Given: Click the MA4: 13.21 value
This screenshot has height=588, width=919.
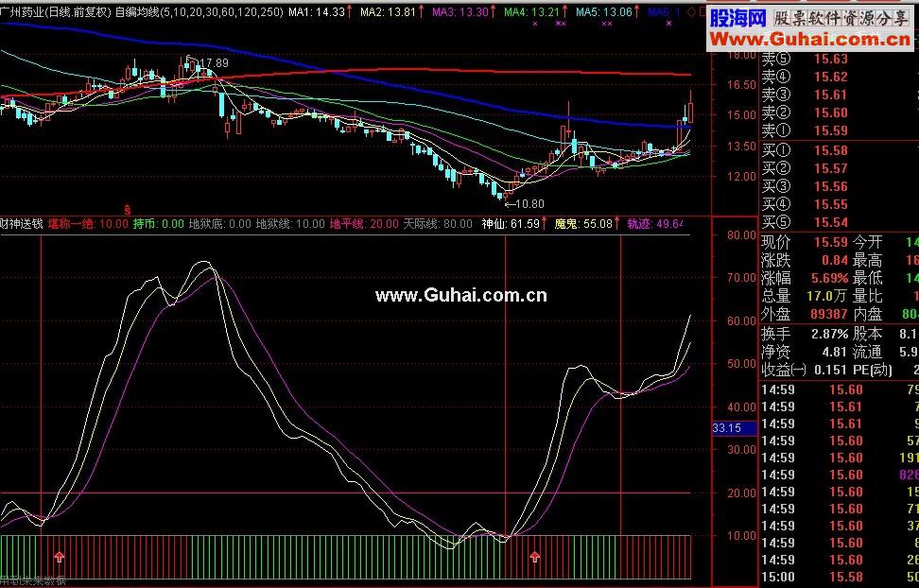Looking at the screenshot, I should point(531,11).
